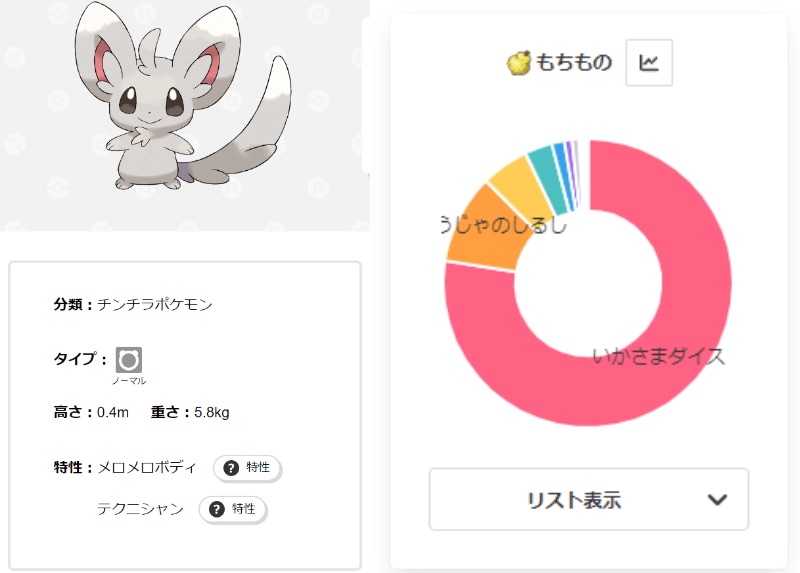Viewport: 800px width, 573px height.
Task: Click the ノーマル type label
Action: pyautogui.click(x=128, y=381)
